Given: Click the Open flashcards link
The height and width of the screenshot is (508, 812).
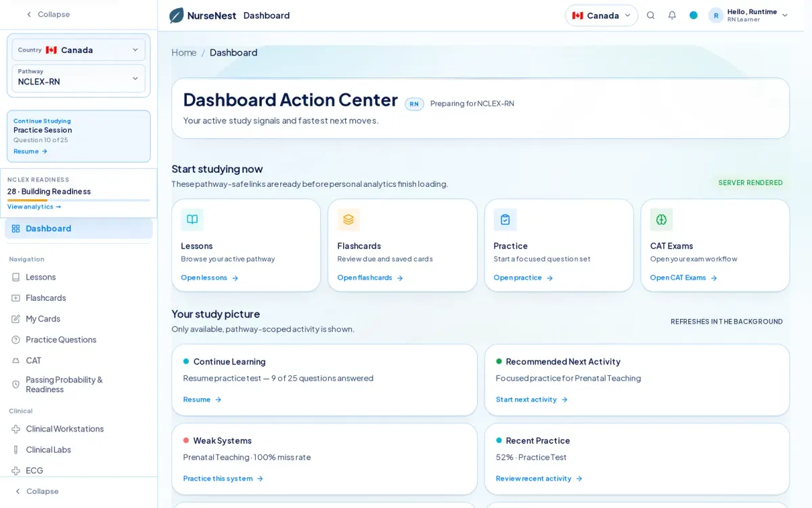Looking at the screenshot, I should coord(370,278).
